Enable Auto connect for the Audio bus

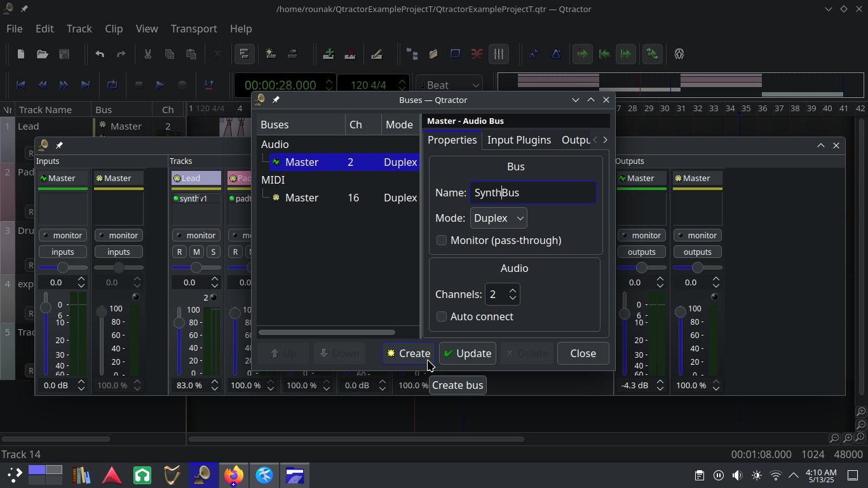click(x=442, y=316)
